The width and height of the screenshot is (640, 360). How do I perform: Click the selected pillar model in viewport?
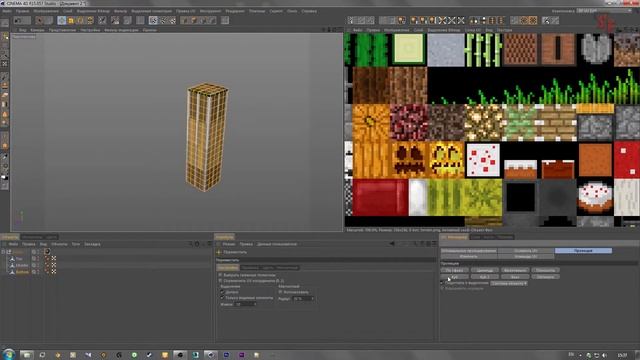tap(207, 137)
